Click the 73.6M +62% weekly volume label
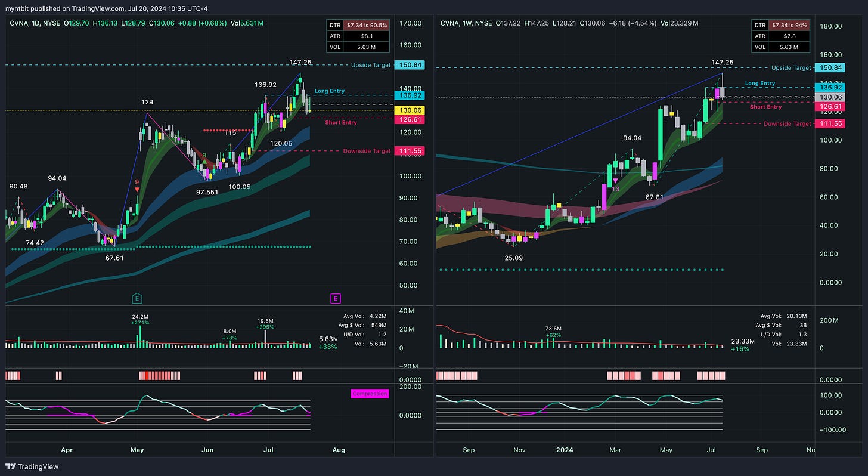 pos(554,332)
